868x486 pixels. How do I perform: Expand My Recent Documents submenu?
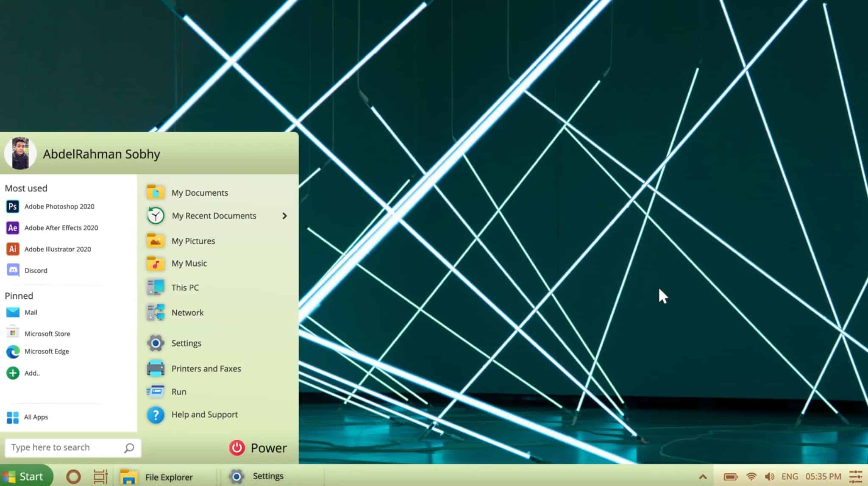(214, 216)
